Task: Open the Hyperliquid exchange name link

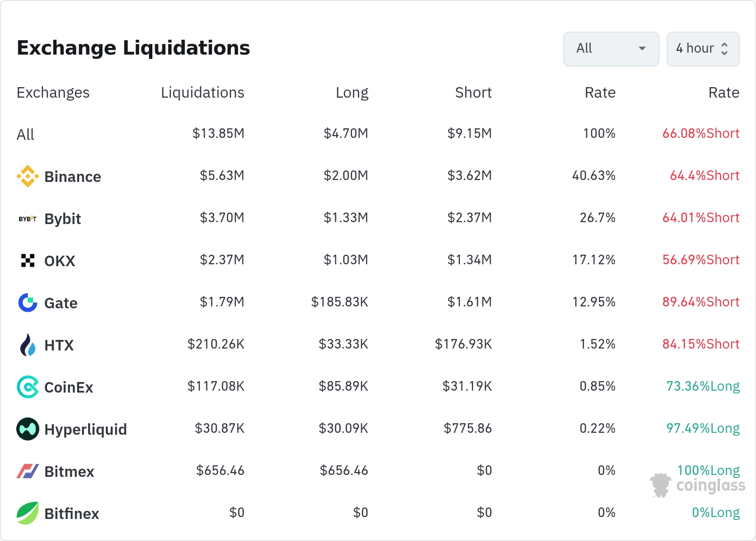Action: [x=85, y=429]
